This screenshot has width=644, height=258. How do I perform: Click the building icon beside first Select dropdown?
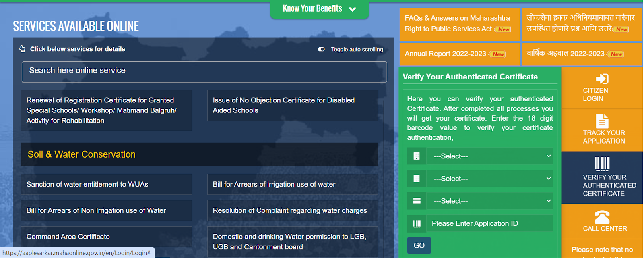417,156
